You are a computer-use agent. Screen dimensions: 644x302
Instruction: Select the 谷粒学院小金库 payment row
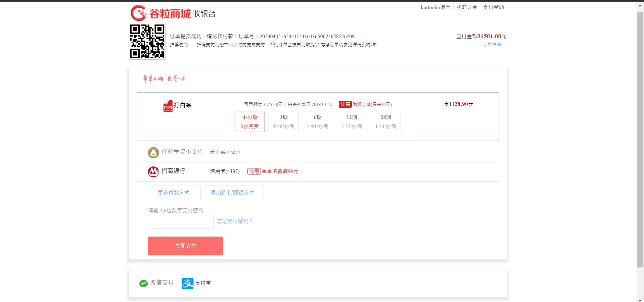318,152
